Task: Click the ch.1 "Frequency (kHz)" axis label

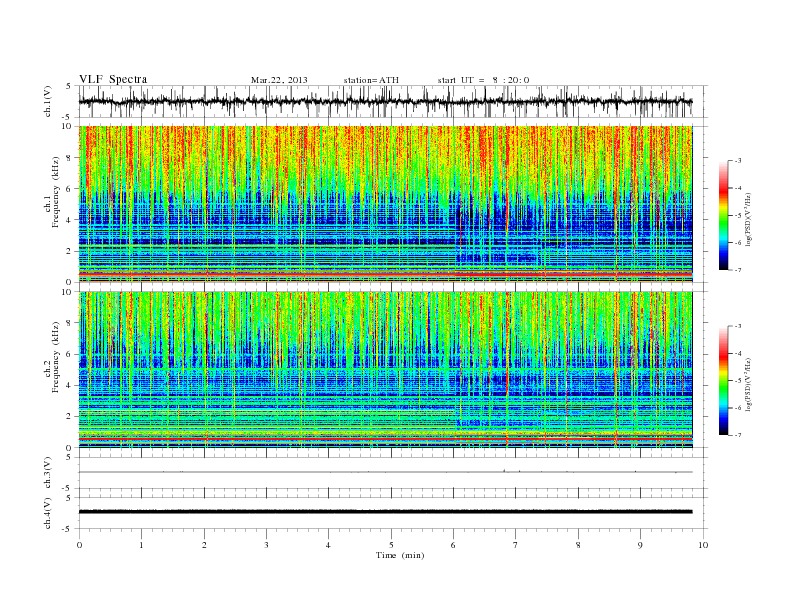Action: 56,192
